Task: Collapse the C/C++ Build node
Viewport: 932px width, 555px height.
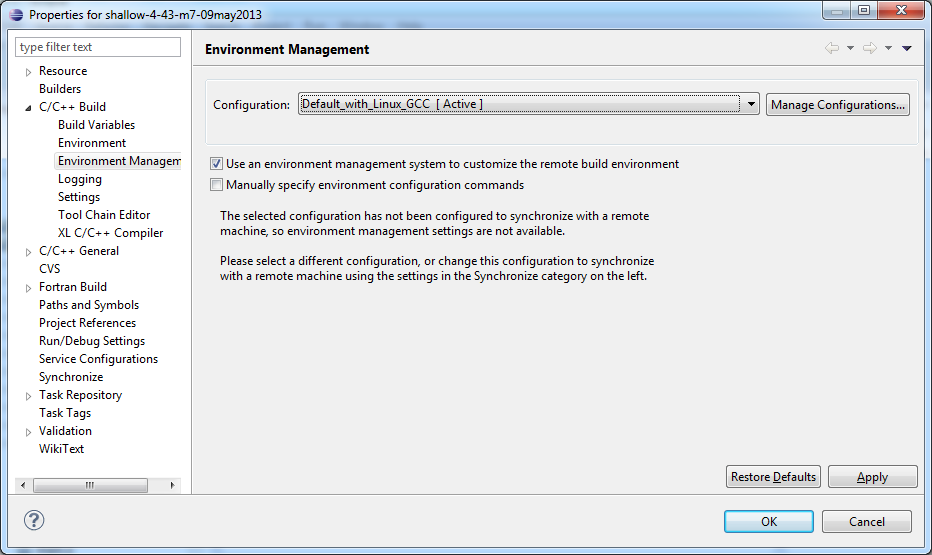Action: (x=28, y=108)
